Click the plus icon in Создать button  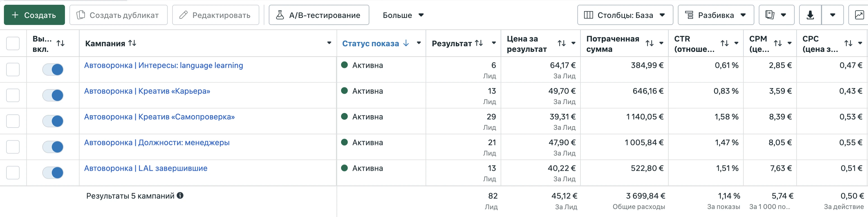15,15
